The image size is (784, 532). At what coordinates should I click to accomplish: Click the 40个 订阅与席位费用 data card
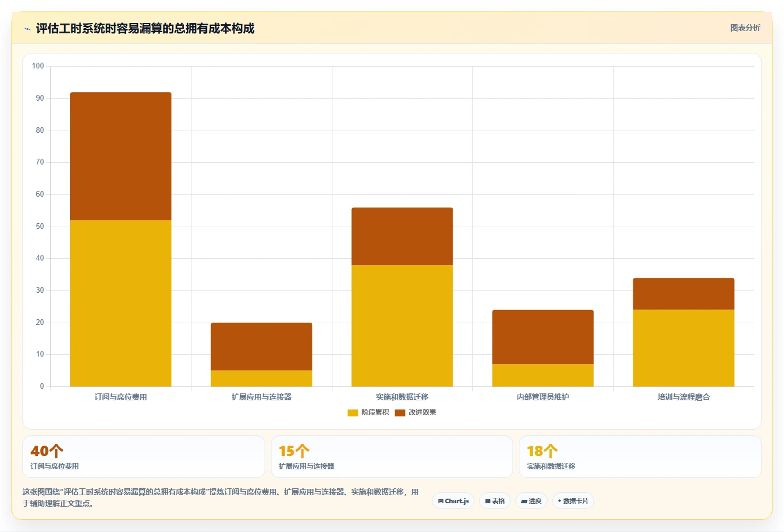point(144,457)
